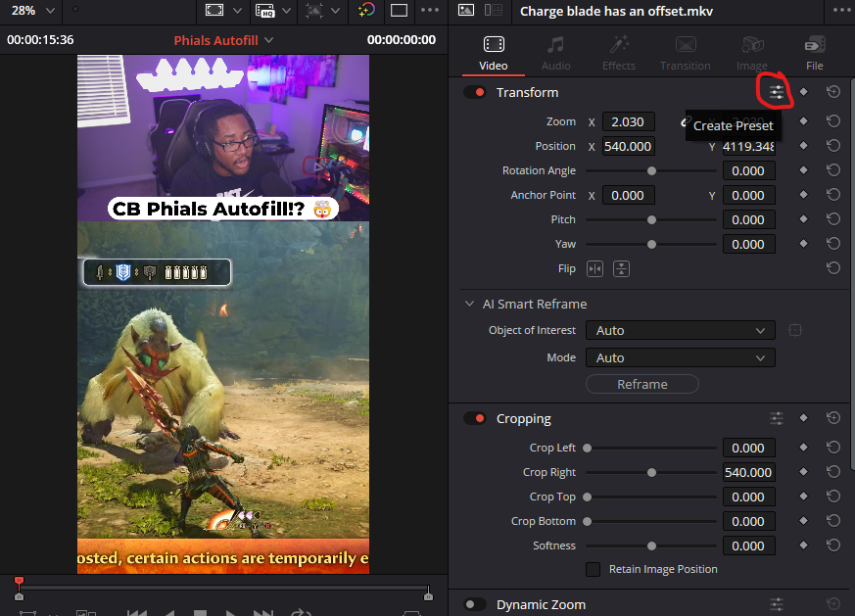Reset all Cropping settings
The height and width of the screenshot is (616, 855).
coord(833,417)
